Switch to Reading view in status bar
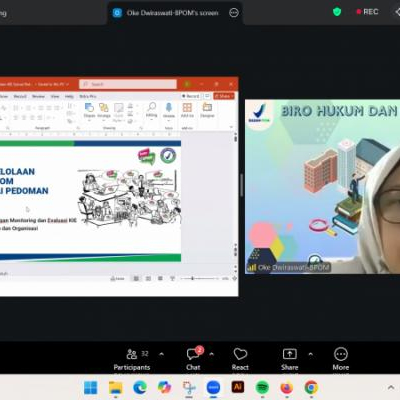 tap(160, 278)
